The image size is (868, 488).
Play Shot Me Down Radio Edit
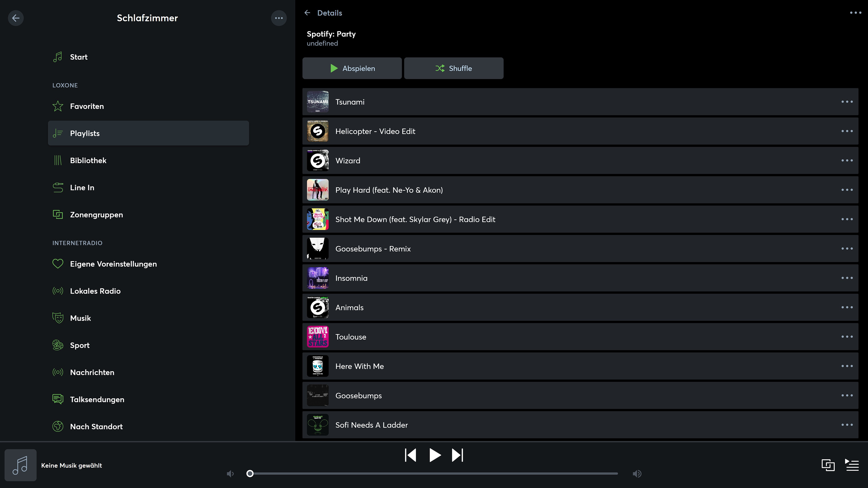(x=580, y=219)
